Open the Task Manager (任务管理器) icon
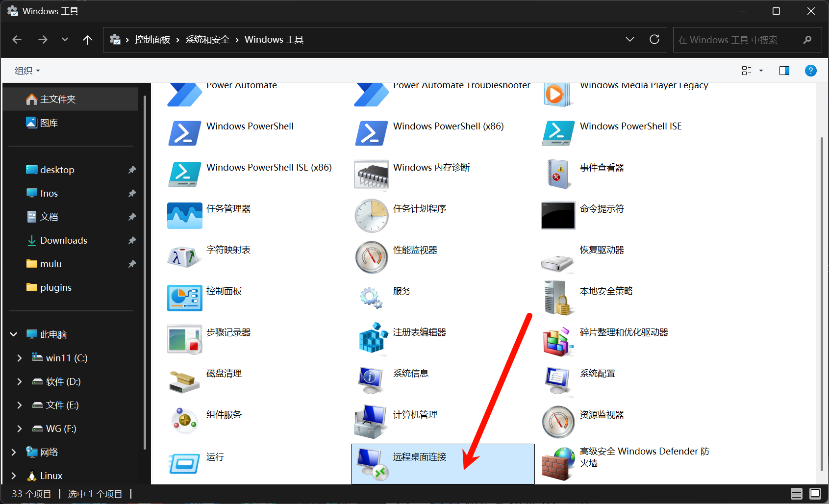829x504 pixels. coord(184,215)
